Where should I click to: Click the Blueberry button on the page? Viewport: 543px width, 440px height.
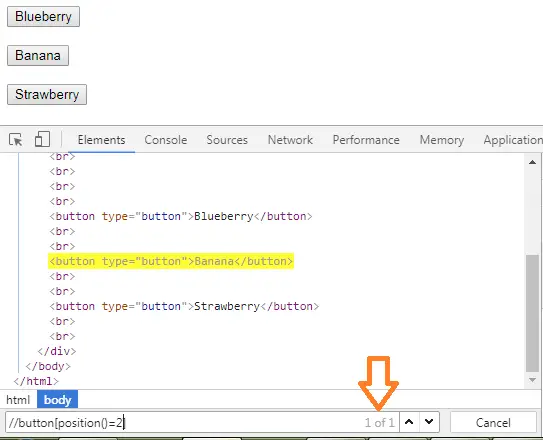tap(43, 16)
